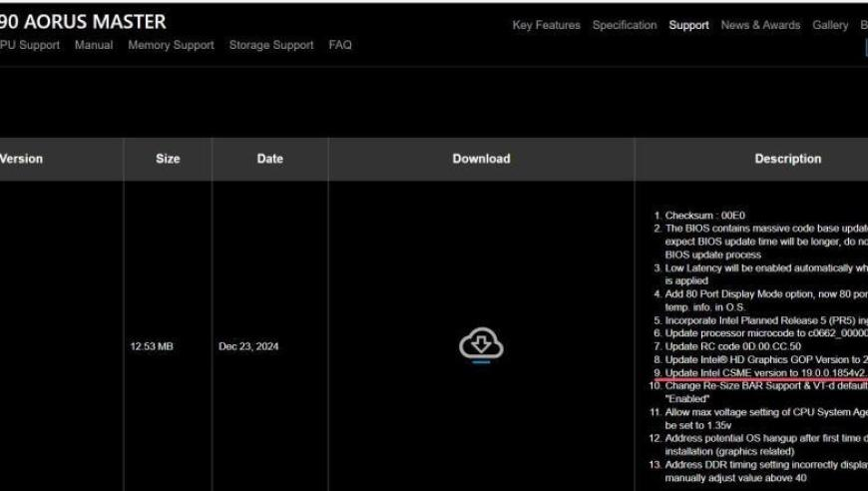Click the Date column header

(x=269, y=159)
